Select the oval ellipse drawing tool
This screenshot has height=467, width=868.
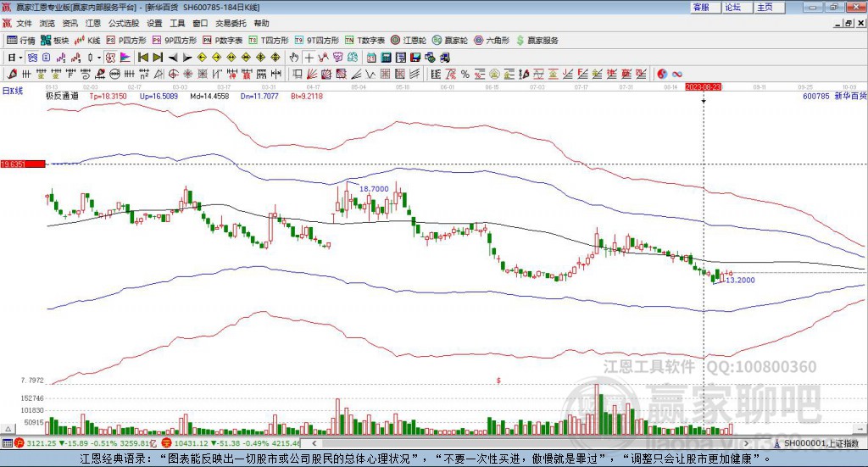point(115,74)
